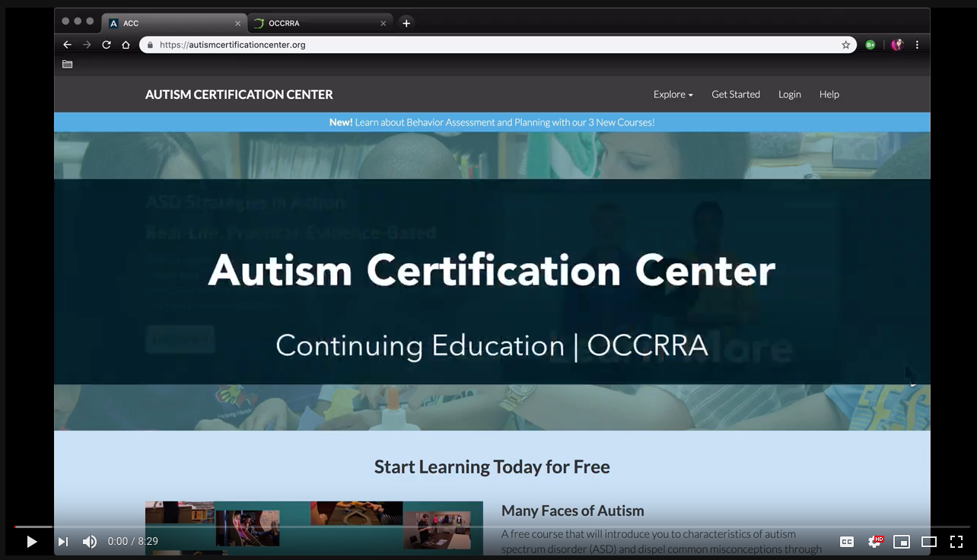The height and width of the screenshot is (560, 977).
Task: Switch to the ACC browser tab
Action: pyautogui.click(x=174, y=24)
